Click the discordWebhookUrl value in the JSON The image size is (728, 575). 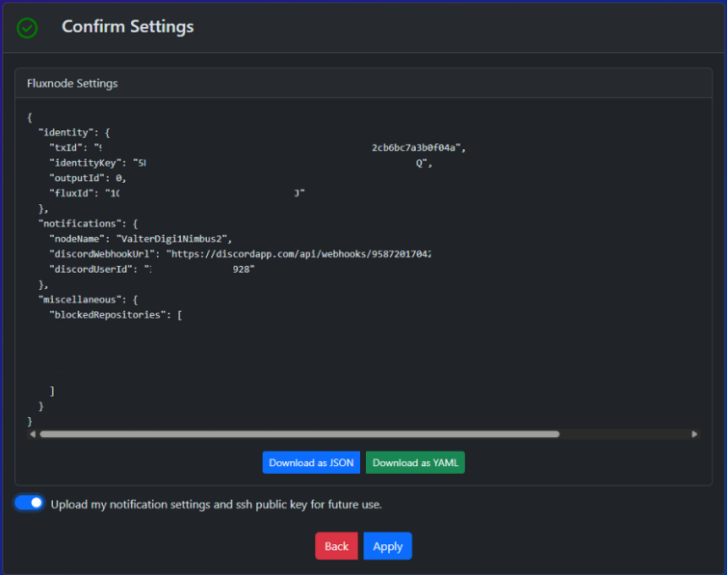(x=299, y=254)
